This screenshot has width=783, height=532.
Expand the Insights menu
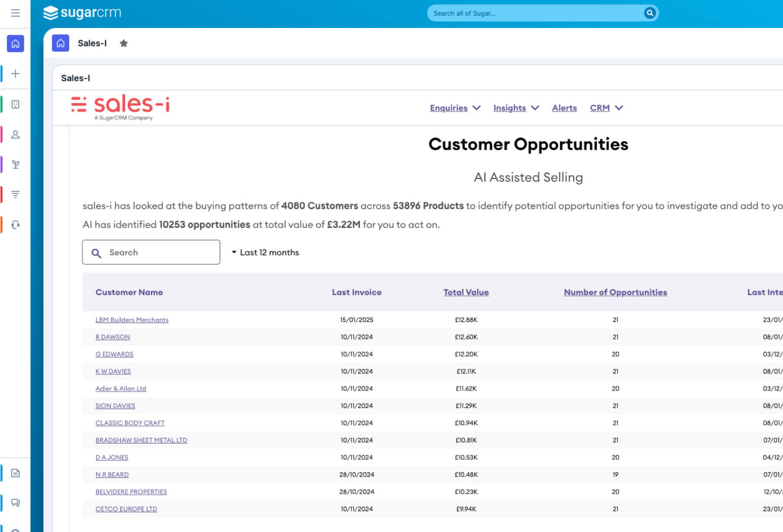pyautogui.click(x=516, y=108)
